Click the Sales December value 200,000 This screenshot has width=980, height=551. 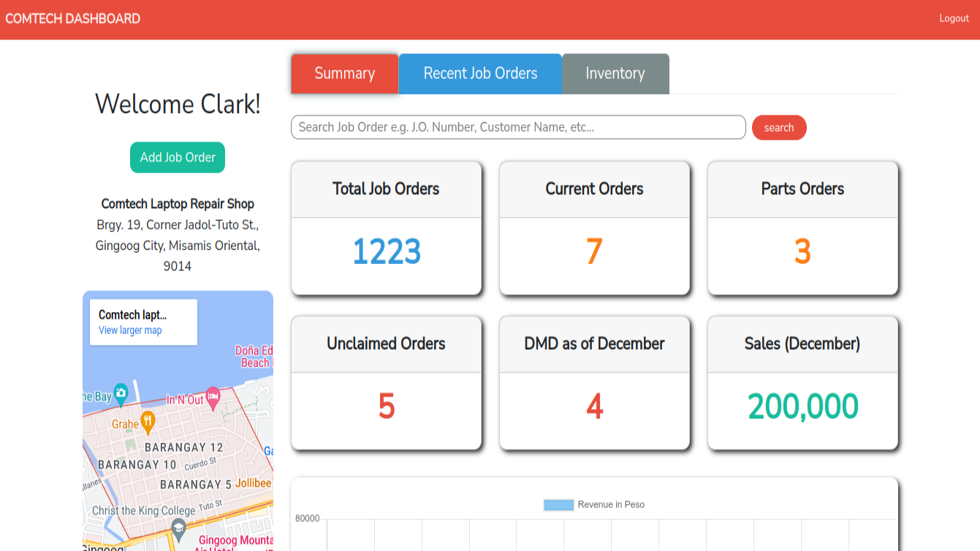pos(802,407)
